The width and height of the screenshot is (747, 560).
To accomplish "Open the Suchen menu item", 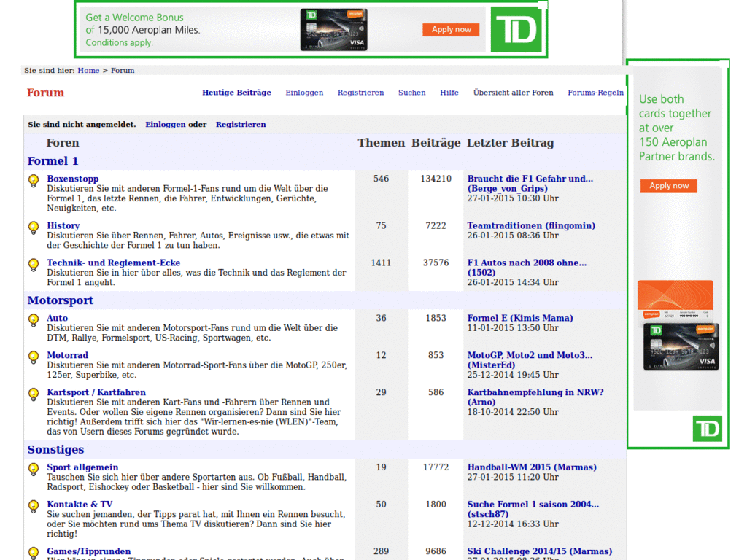I will pyautogui.click(x=411, y=93).
